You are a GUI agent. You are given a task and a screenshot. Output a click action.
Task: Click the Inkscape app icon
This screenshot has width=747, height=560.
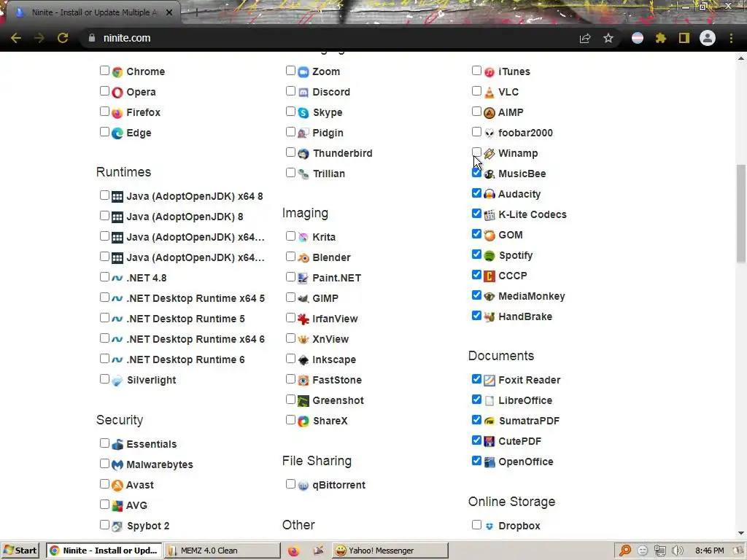point(303,360)
